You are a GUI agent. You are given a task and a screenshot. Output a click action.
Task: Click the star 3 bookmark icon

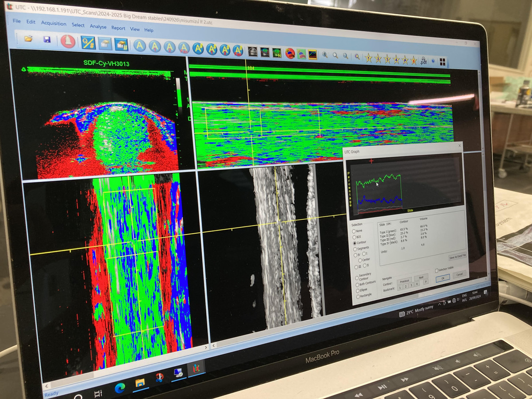pyautogui.click(x=387, y=59)
